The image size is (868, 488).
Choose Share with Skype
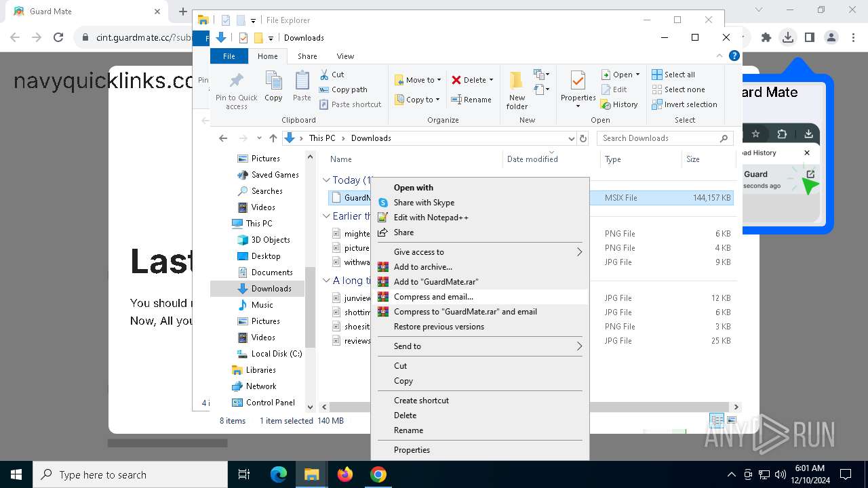click(480, 203)
